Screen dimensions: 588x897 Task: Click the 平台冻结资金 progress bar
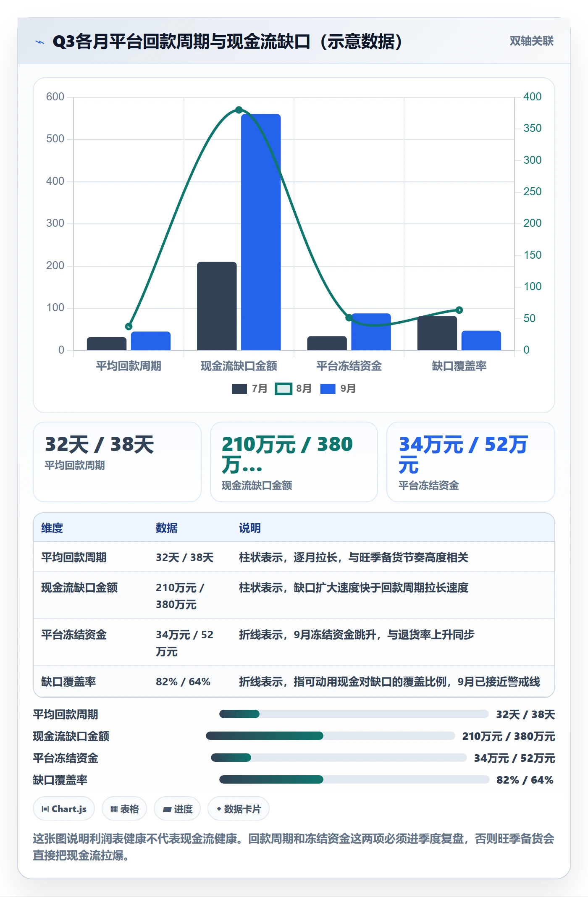click(339, 758)
